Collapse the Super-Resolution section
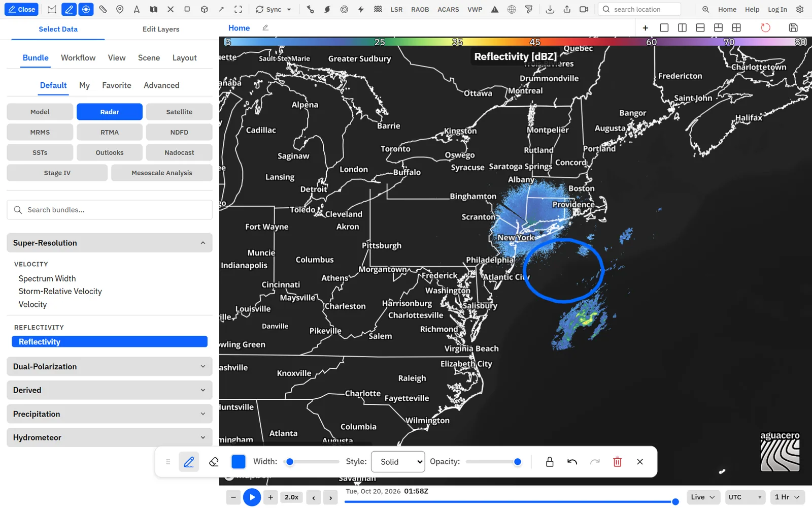812x508 pixels. [110, 243]
